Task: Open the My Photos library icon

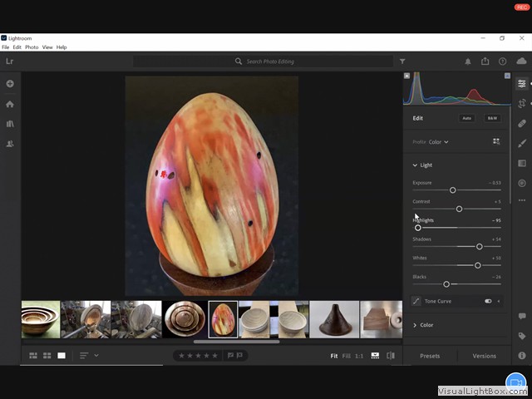Action: tap(10, 124)
